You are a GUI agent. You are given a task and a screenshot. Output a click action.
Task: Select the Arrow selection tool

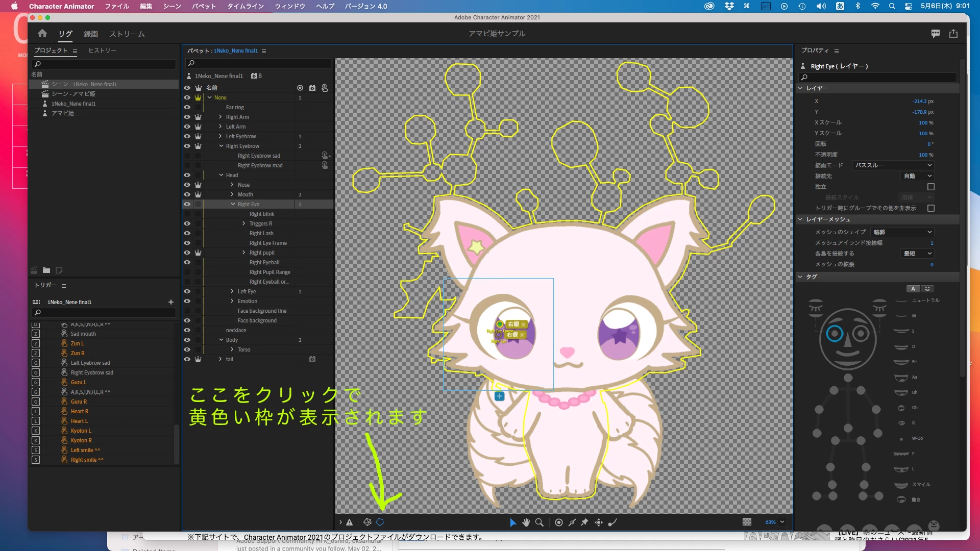coord(513,522)
